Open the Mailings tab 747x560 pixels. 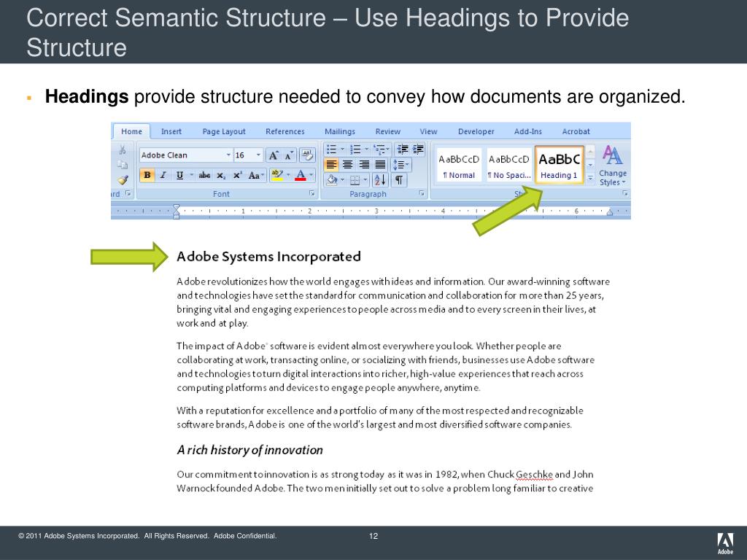[x=340, y=131]
